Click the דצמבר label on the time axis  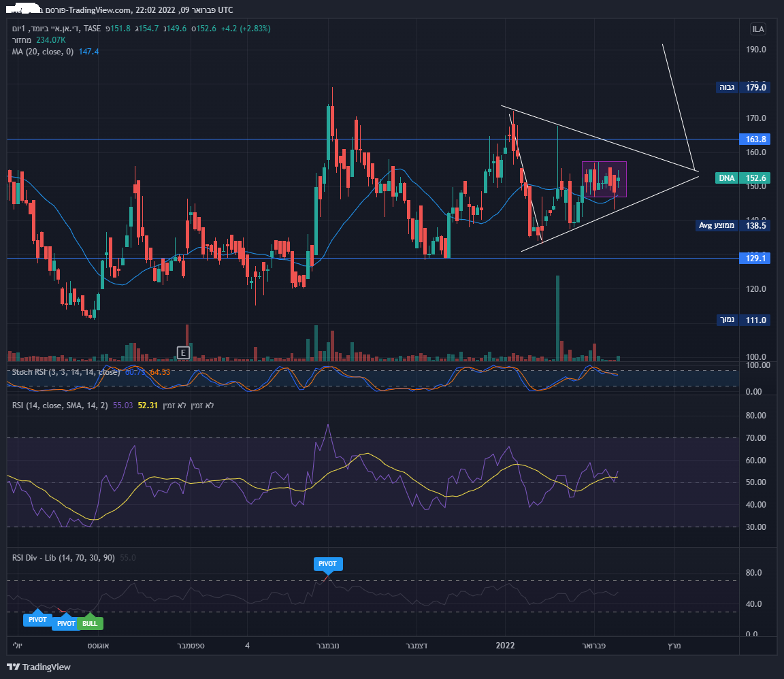(416, 646)
